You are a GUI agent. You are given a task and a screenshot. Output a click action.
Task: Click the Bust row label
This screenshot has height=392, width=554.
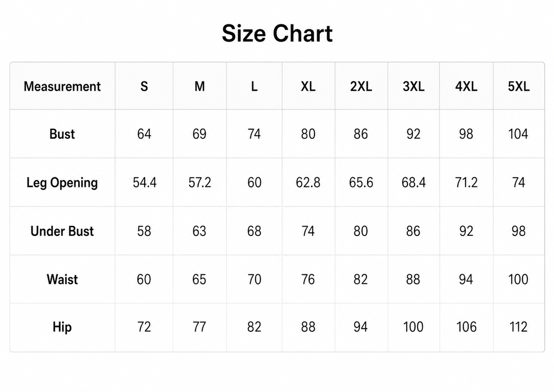pyautogui.click(x=62, y=134)
